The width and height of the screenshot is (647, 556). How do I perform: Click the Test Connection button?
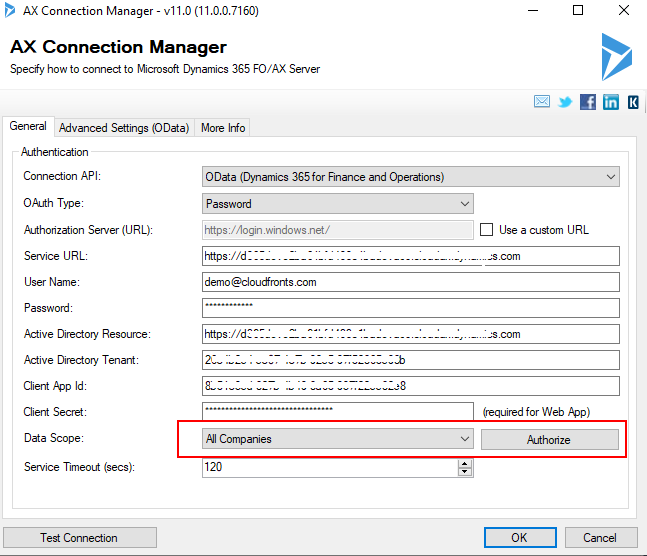80,537
